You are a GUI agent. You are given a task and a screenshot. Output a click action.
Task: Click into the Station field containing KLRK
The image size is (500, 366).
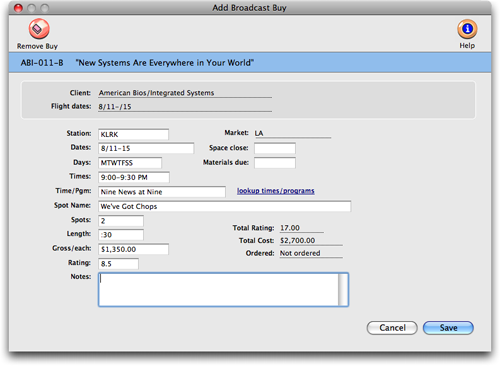[133, 134]
